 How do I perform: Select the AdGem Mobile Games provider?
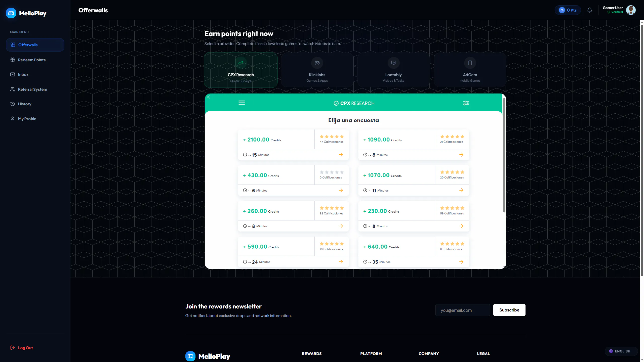pos(470,70)
